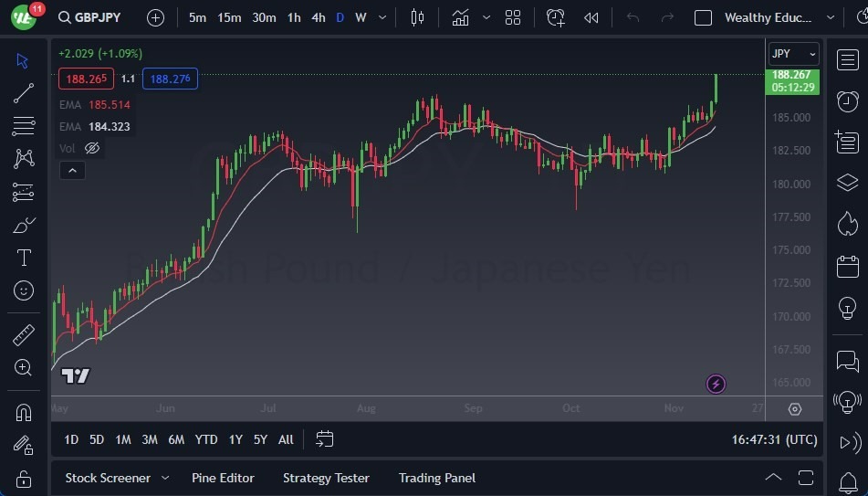This screenshot has height=496, width=868.
Task: Open the JPY currency dropdown
Action: pos(793,54)
